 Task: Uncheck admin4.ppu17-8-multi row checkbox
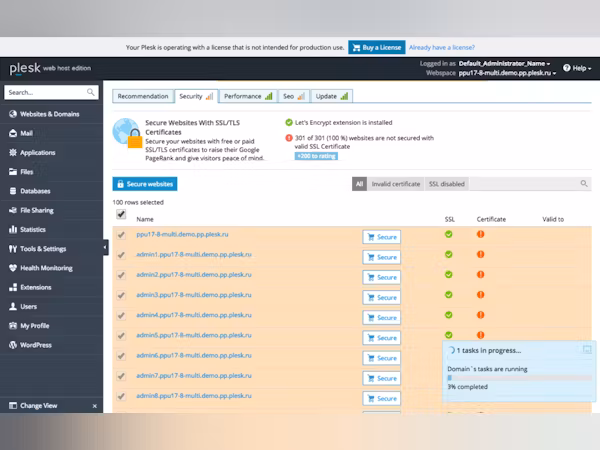click(121, 316)
